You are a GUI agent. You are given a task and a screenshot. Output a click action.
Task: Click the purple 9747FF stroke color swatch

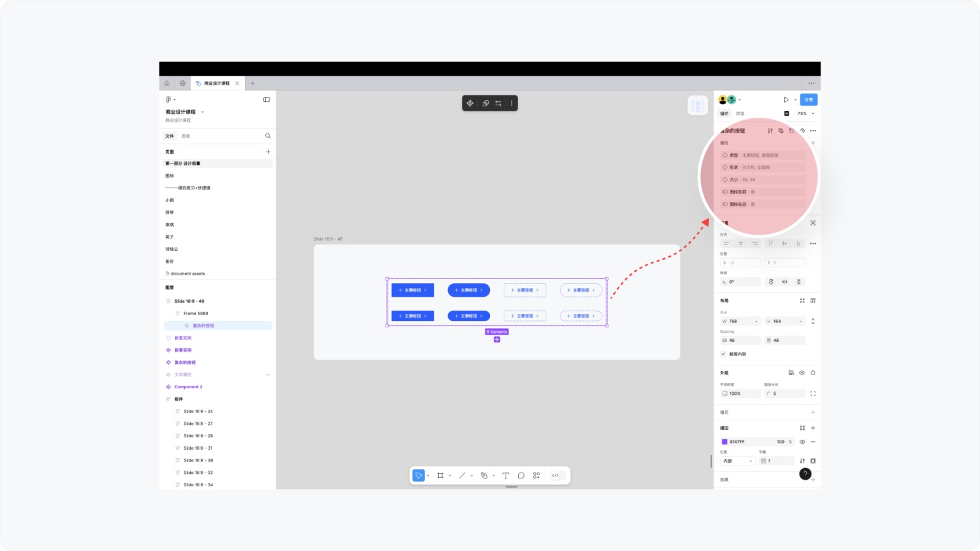click(725, 442)
